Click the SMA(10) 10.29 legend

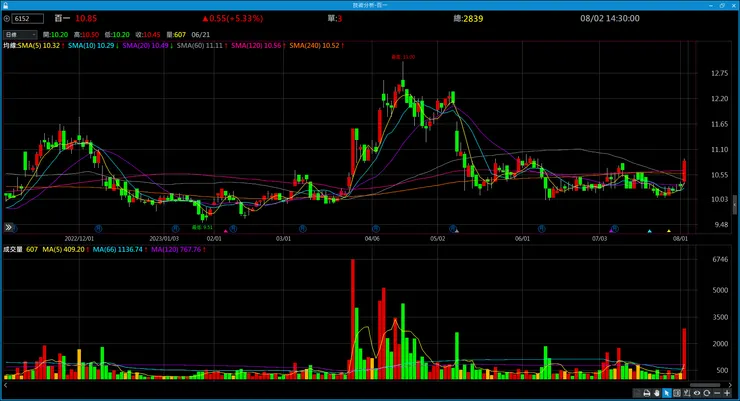point(92,45)
